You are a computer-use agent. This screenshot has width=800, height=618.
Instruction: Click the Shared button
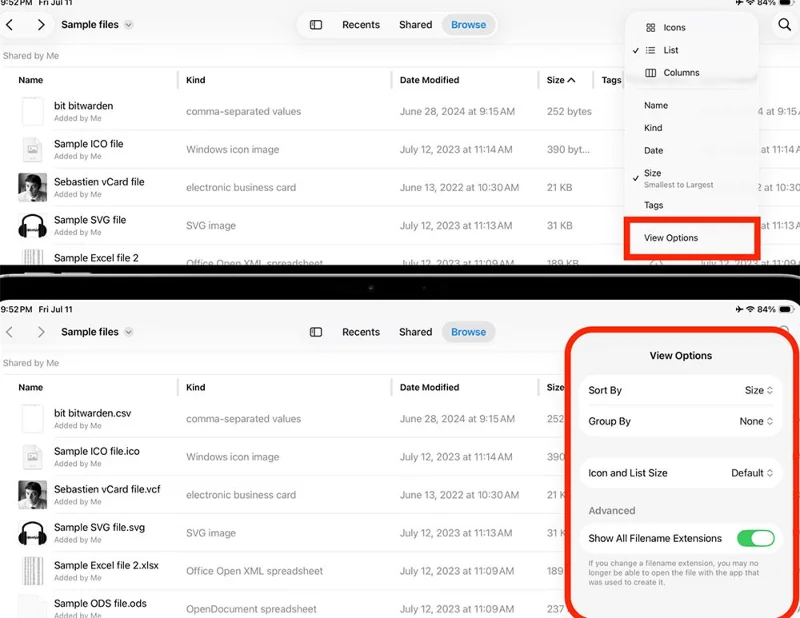[415, 25]
